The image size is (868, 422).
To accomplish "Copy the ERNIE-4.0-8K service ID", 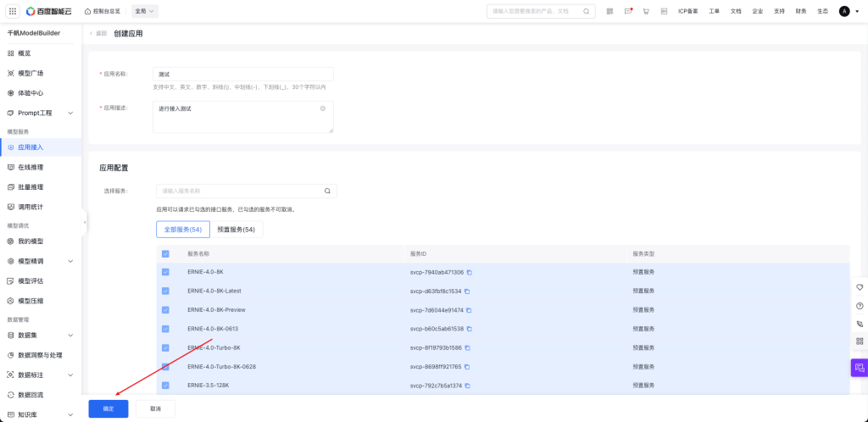I will point(469,272).
